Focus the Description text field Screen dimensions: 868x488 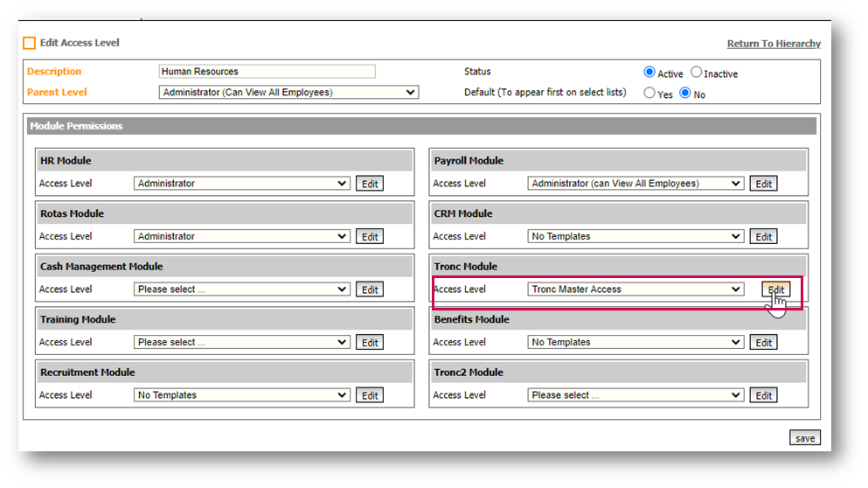pyautogui.click(x=267, y=71)
